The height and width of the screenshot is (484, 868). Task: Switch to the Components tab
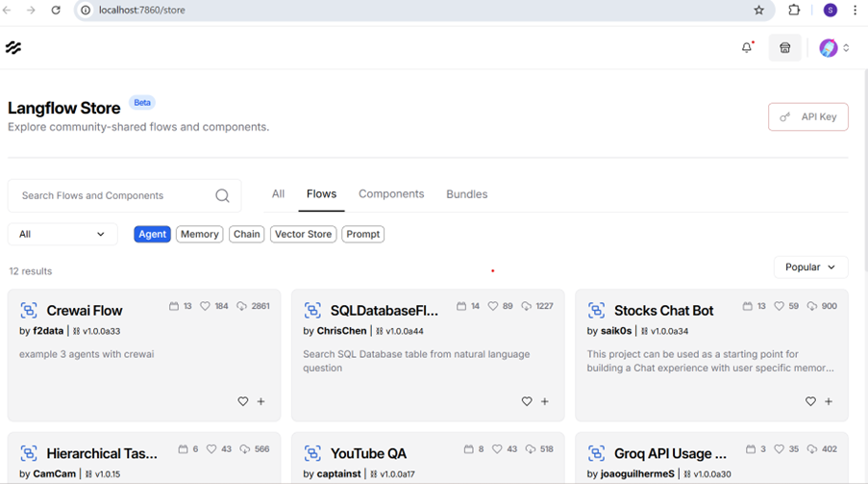(x=391, y=194)
